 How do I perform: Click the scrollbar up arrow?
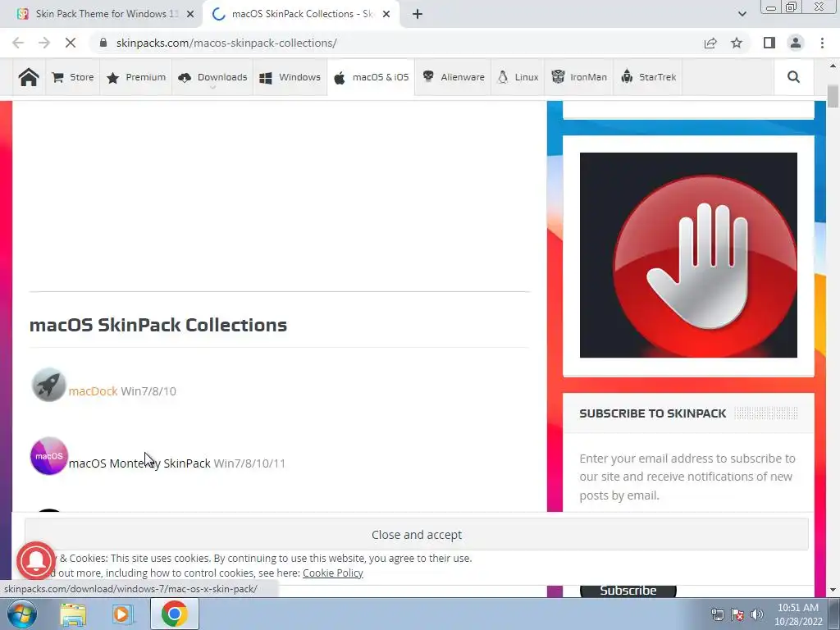click(x=833, y=66)
